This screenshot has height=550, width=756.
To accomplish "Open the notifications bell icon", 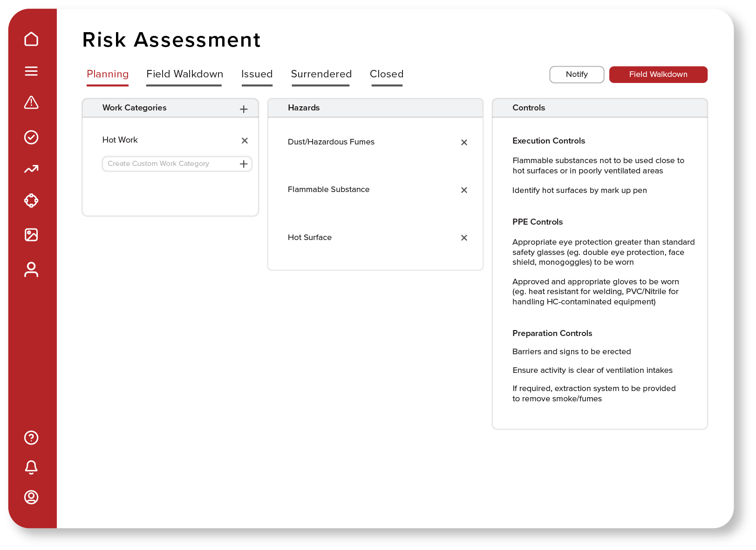I will [x=31, y=467].
